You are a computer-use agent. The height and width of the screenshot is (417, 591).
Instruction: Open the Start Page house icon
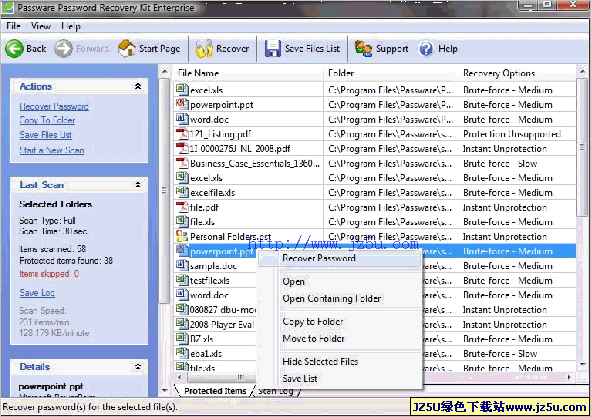pos(127,49)
